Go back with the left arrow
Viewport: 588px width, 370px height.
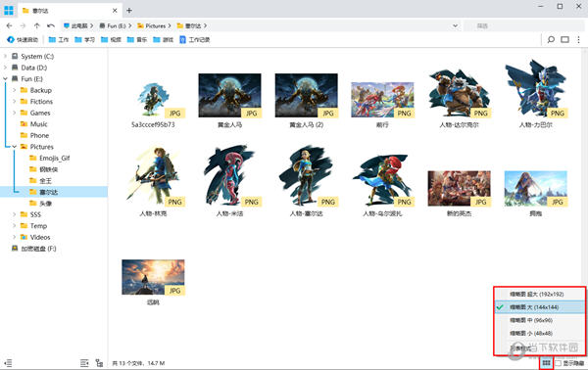pos(10,25)
